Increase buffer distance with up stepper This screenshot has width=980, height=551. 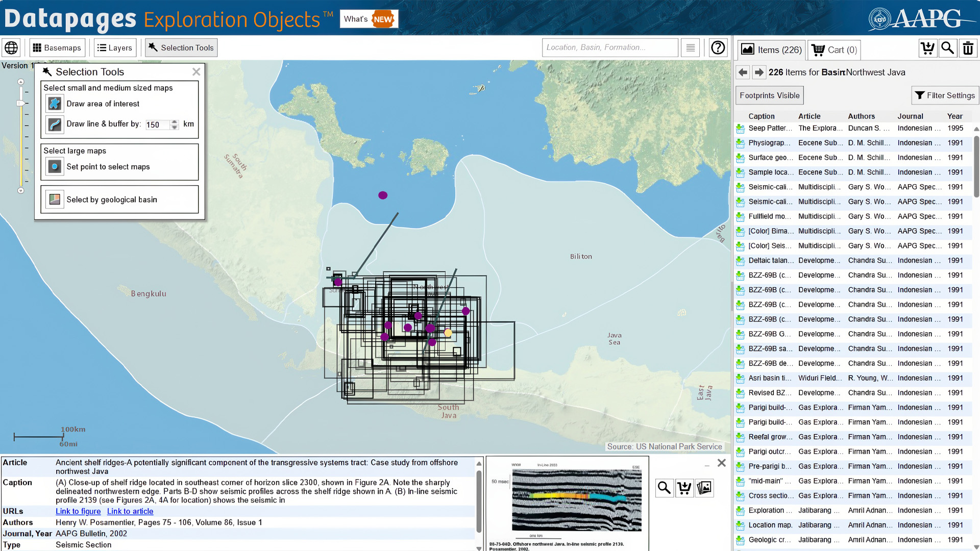(175, 122)
